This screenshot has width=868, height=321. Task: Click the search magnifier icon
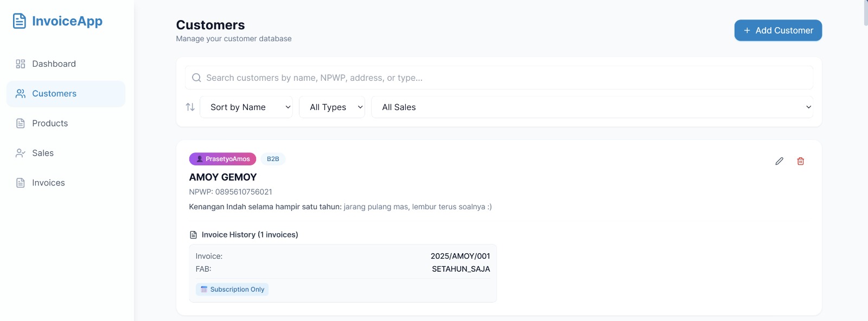pos(196,78)
